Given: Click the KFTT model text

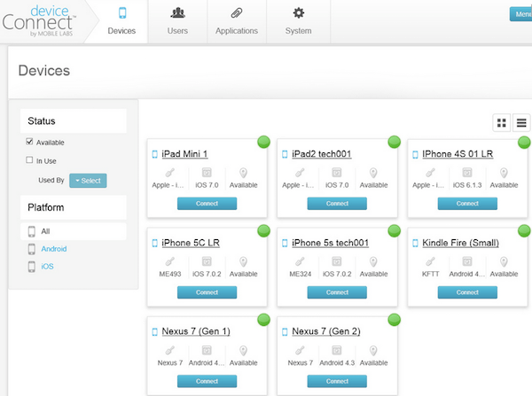Looking at the screenshot, I should (x=430, y=274).
